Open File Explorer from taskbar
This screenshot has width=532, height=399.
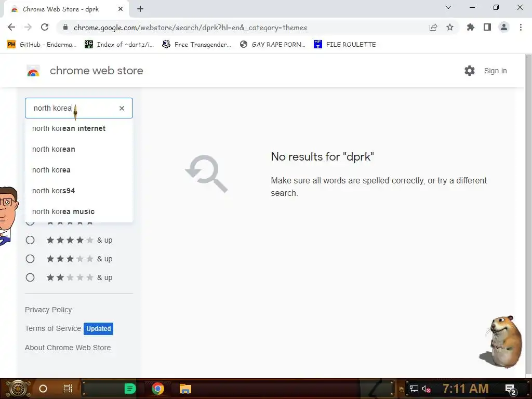click(185, 389)
